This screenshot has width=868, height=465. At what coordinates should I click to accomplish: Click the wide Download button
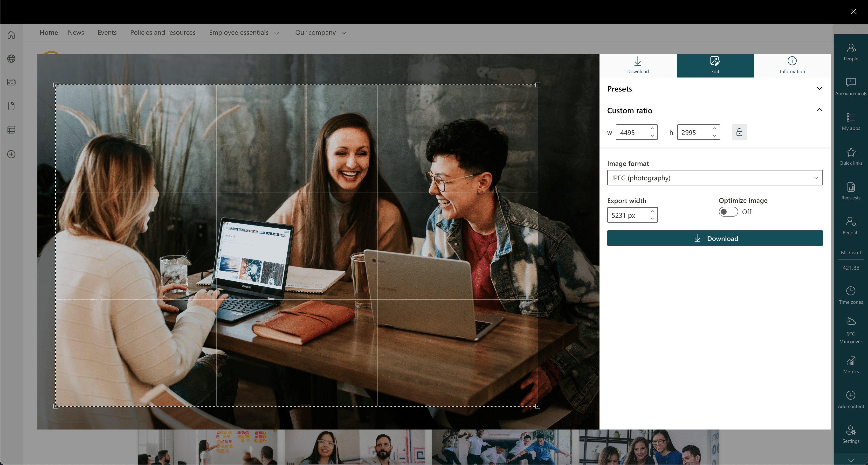click(714, 238)
